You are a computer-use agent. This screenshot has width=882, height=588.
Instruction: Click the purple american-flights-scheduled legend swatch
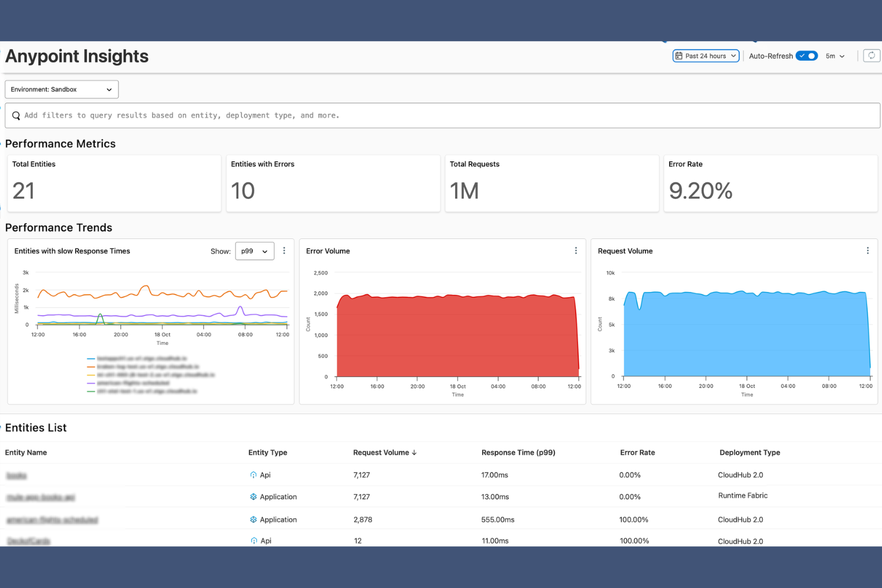pyautogui.click(x=91, y=383)
